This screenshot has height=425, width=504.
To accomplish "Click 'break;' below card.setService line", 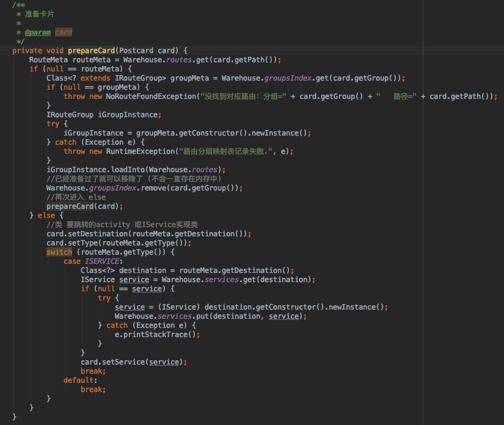I will point(93,371).
